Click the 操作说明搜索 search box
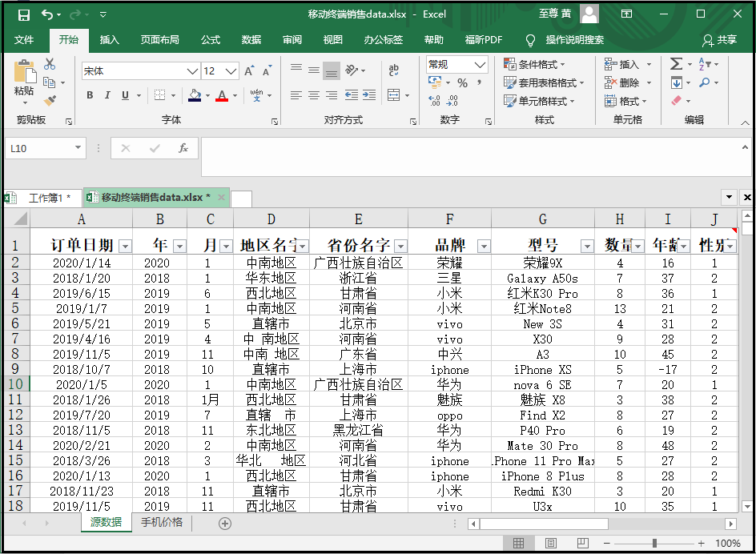The height and width of the screenshot is (554, 756). [575, 40]
